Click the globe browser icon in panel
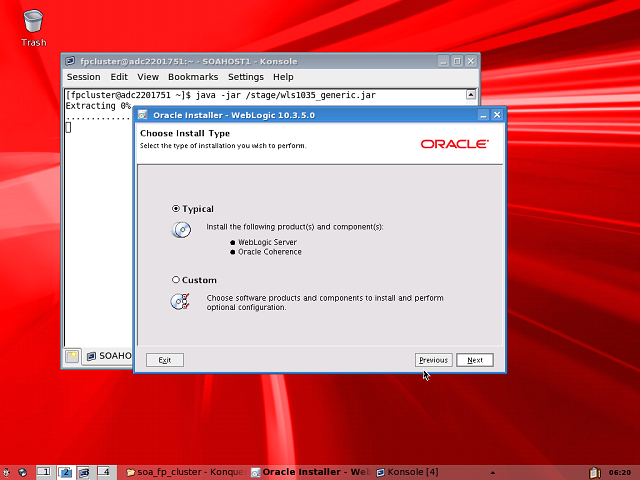640x480 pixels. 23,472
